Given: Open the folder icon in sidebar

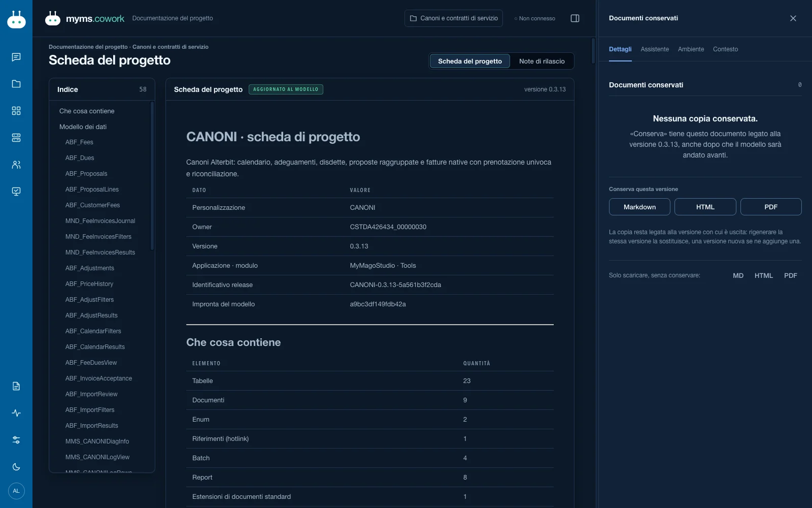Looking at the screenshot, I should (x=16, y=84).
